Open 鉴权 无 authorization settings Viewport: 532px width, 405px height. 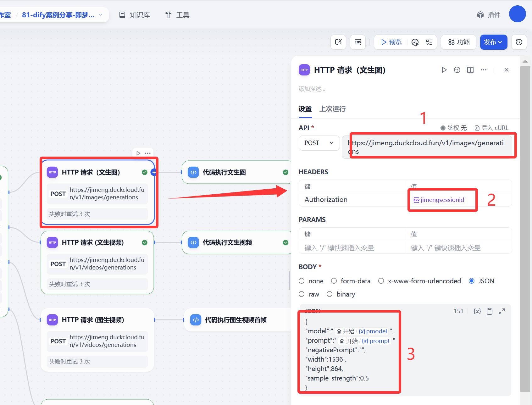(453, 128)
